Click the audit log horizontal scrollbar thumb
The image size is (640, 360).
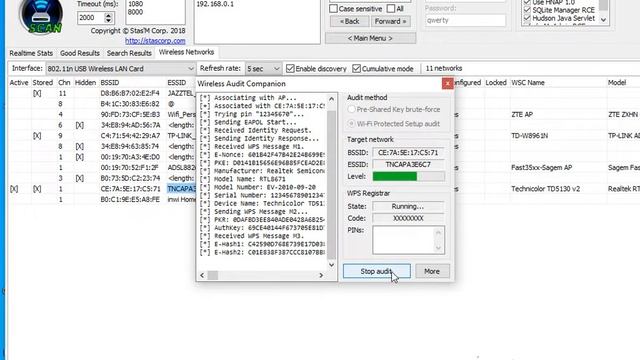[x=213, y=276]
